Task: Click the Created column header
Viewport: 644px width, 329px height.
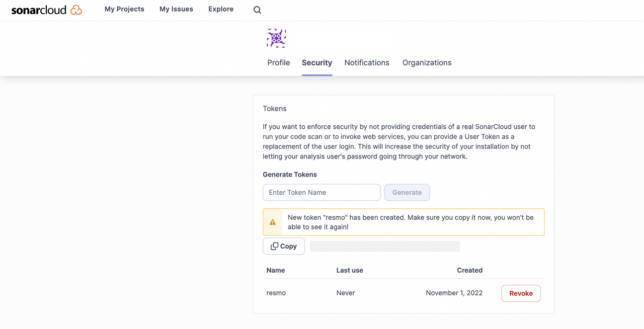Action: click(x=469, y=270)
